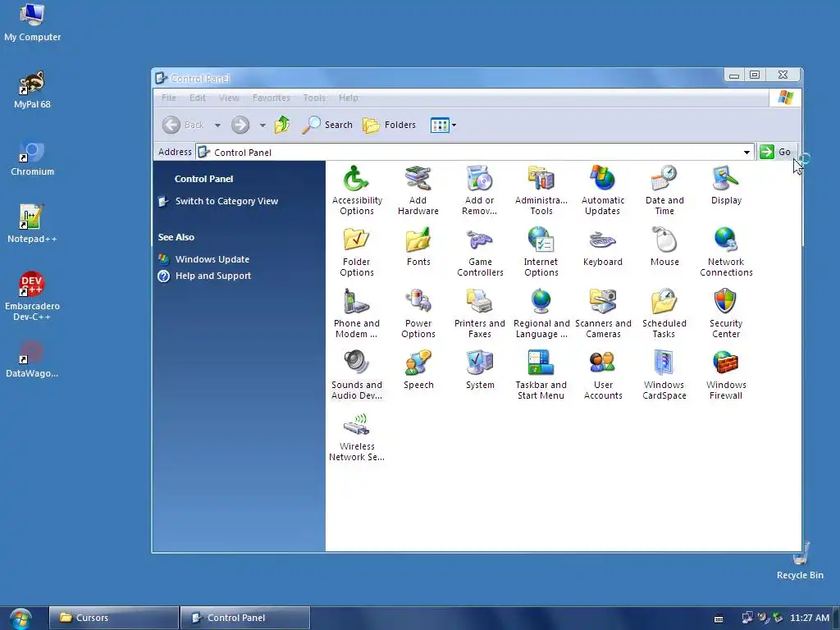Open the Views dropdown button
This screenshot has height=630, width=840.
click(443, 125)
